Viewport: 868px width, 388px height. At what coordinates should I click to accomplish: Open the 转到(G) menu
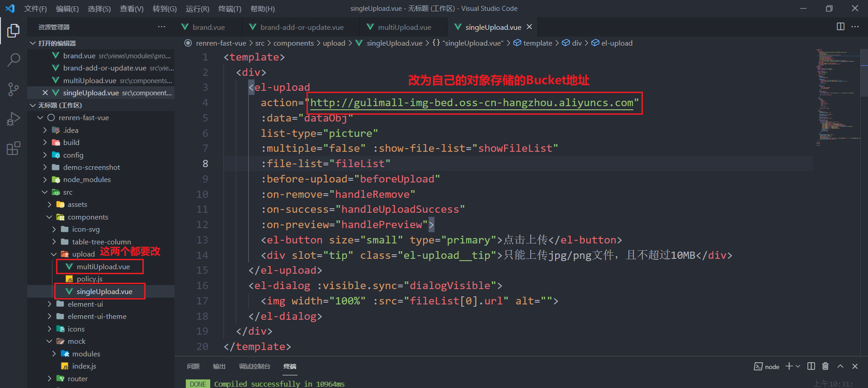pos(165,9)
